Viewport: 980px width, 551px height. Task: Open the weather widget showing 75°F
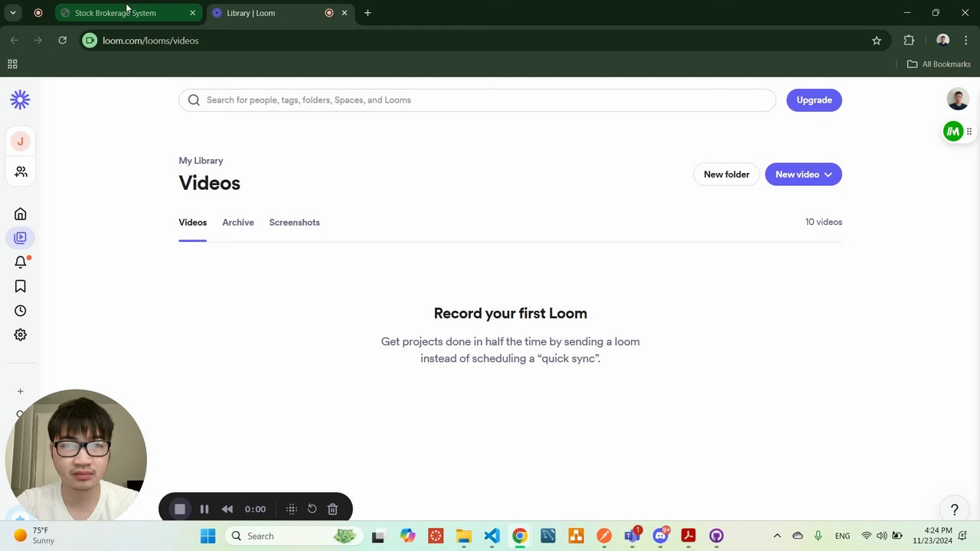pos(35,536)
